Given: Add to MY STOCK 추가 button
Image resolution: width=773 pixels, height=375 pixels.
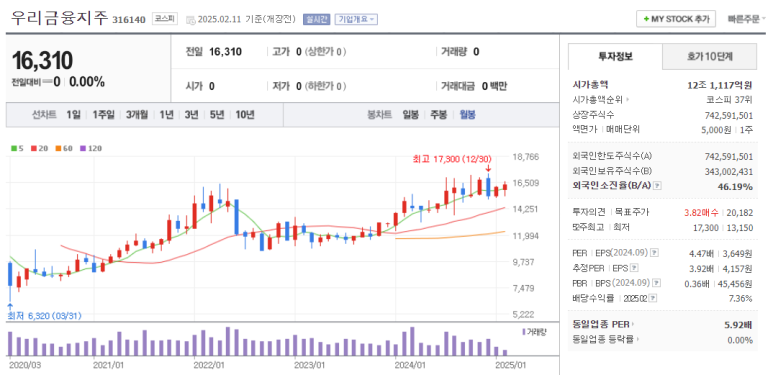Looking at the screenshot, I should pyautogui.click(x=676, y=19).
